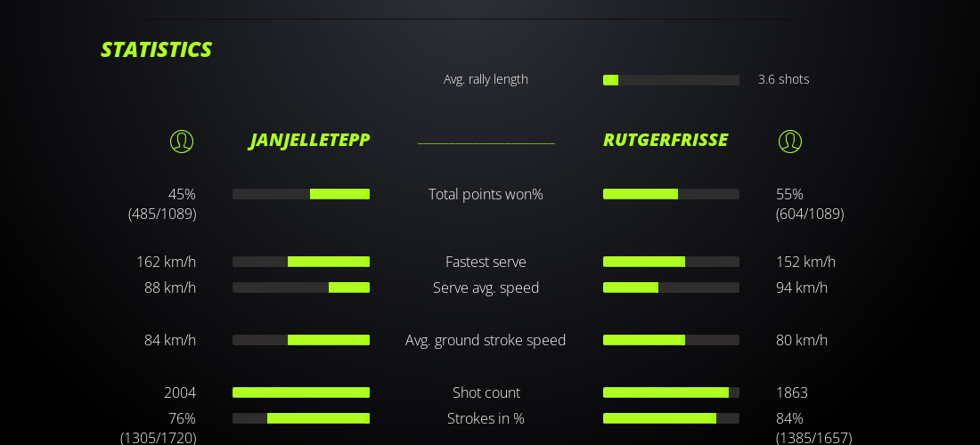Screen dimensions: 980x445
Task: Click the profile icon beside RUTGERFRISSE
Action: point(790,142)
